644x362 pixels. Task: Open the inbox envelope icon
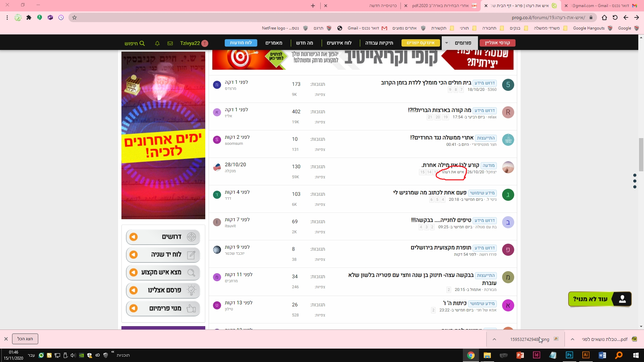click(170, 43)
